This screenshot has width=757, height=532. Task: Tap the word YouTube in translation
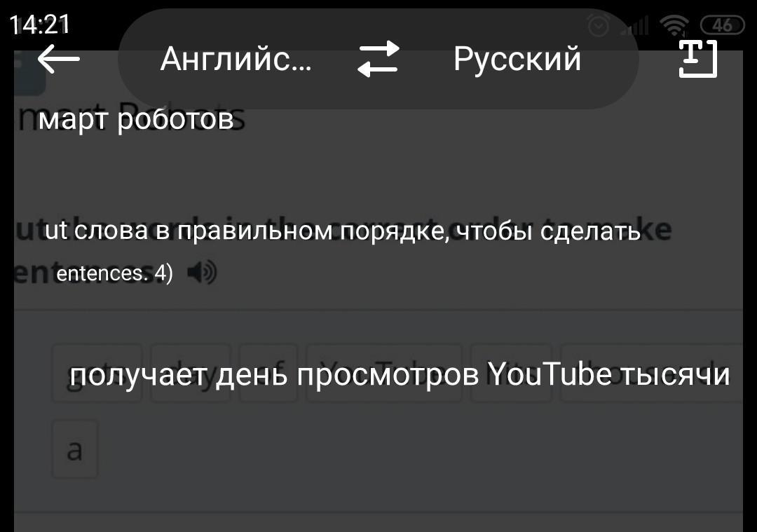550,374
